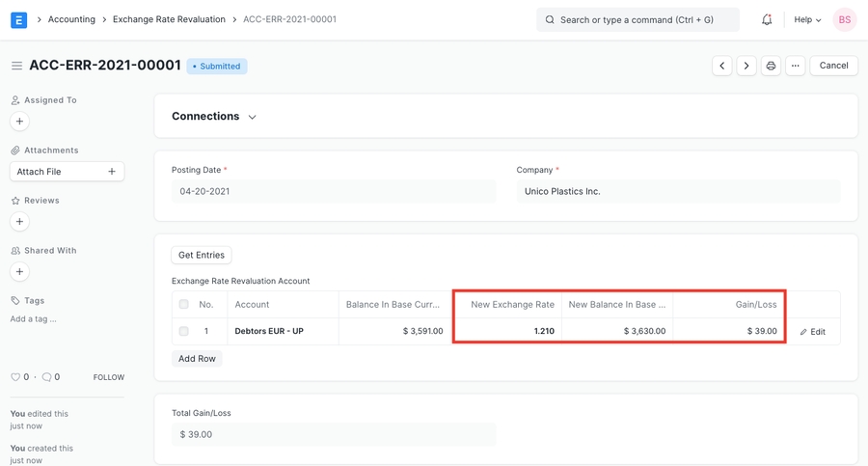Check the select-all checkbox in table header
This screenshot has width=868, height=466.
183,304
